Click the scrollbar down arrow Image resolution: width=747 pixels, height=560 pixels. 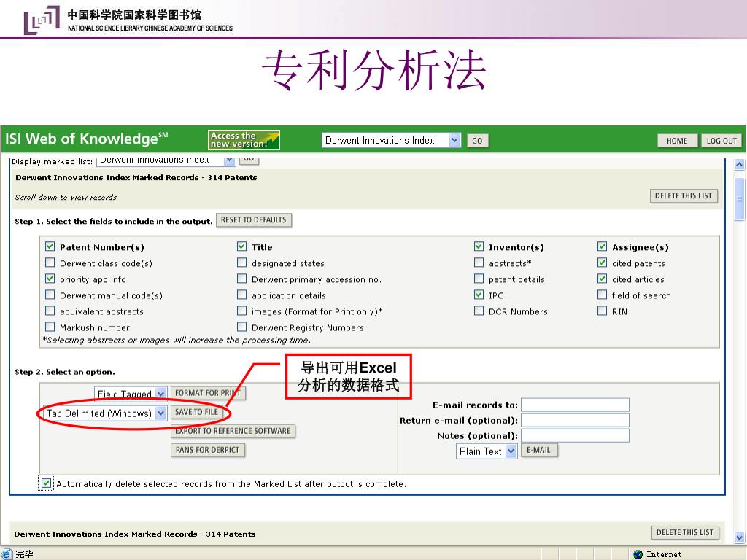click(x=739, y=537)
